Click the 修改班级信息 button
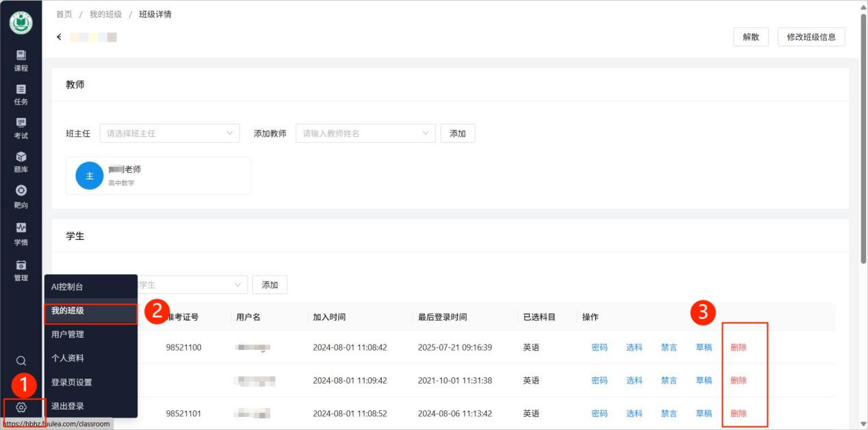Viewport: 868px width, 430px height. click(x=811, y=37)
